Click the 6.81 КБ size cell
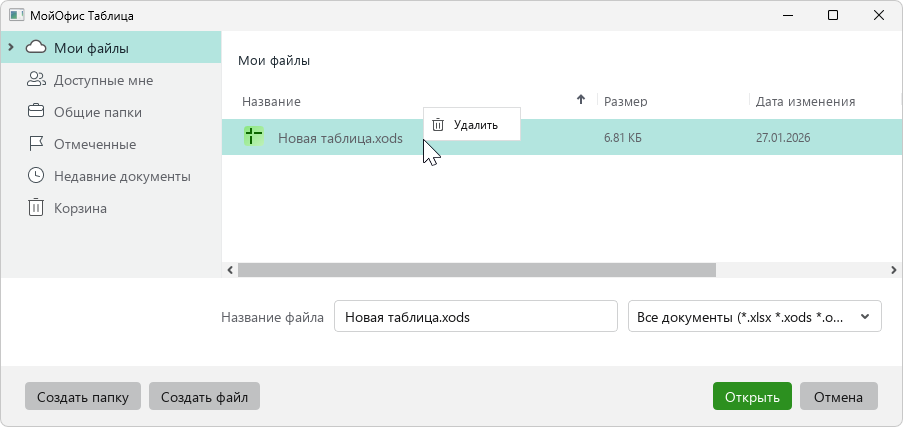Screen dimensions: 903x427 [x=623, y=138]
